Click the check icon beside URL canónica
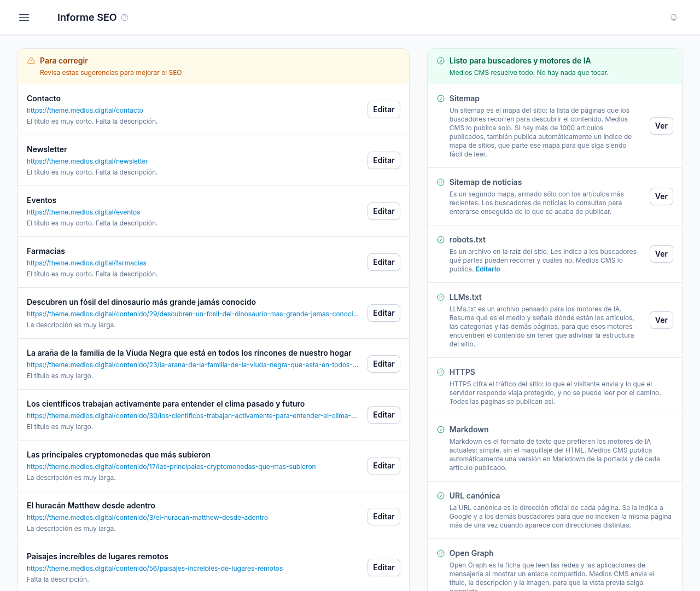The height and width of the screenshot is (591, 700). click(441, 496)
